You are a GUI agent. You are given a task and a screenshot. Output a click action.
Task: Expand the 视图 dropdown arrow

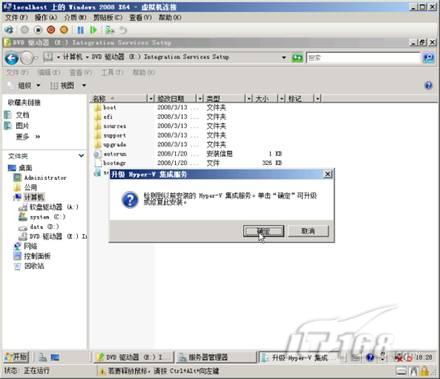click(x=84, y=85)
